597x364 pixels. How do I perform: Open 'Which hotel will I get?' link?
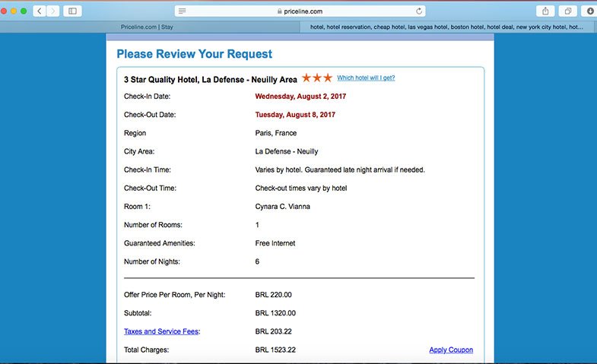366,78
